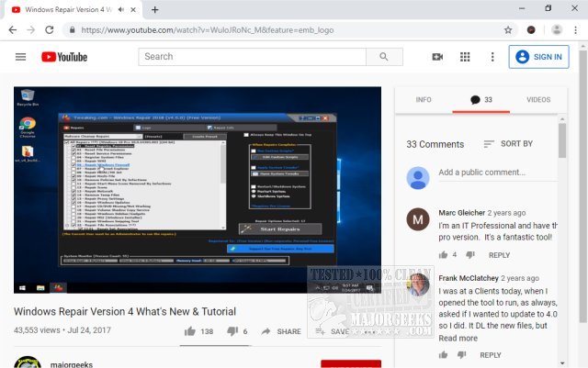Dislike Frank McClatchey's comment
This screenshot has height=368, width=588.
click(x=461, y=354)
